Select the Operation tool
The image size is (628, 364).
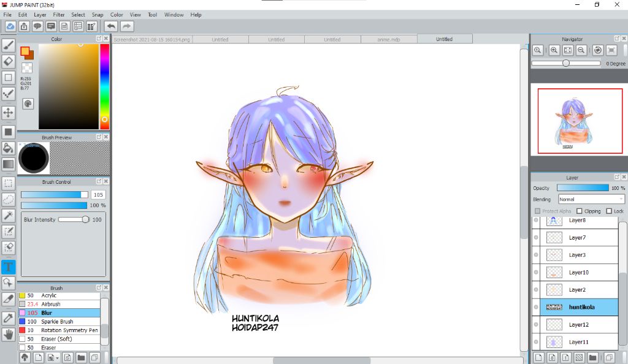click(x=9, y=282)
